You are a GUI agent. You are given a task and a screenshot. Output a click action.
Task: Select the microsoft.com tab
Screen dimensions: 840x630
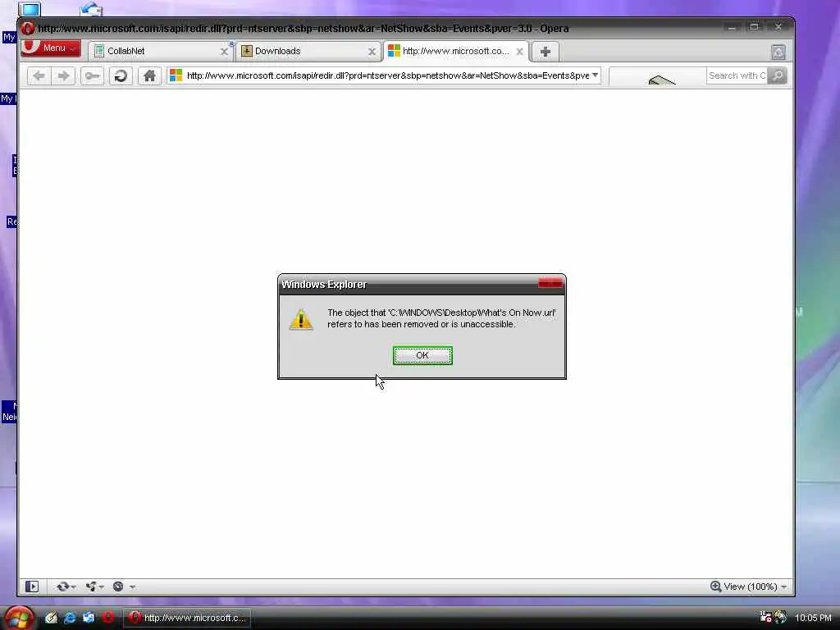[455, 52]
